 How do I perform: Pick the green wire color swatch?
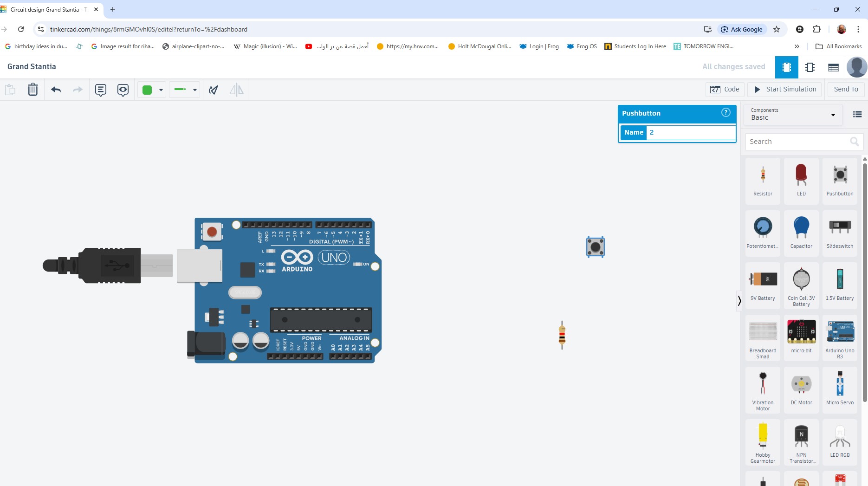(147, 90)
